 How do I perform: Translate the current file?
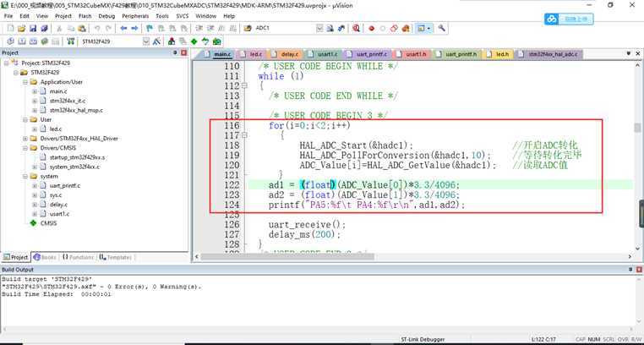[11, 41]
